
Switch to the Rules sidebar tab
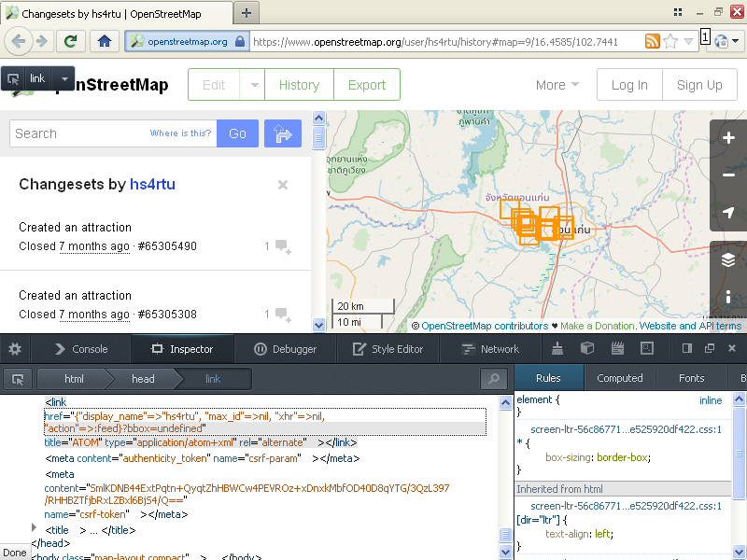pos(548,378)
